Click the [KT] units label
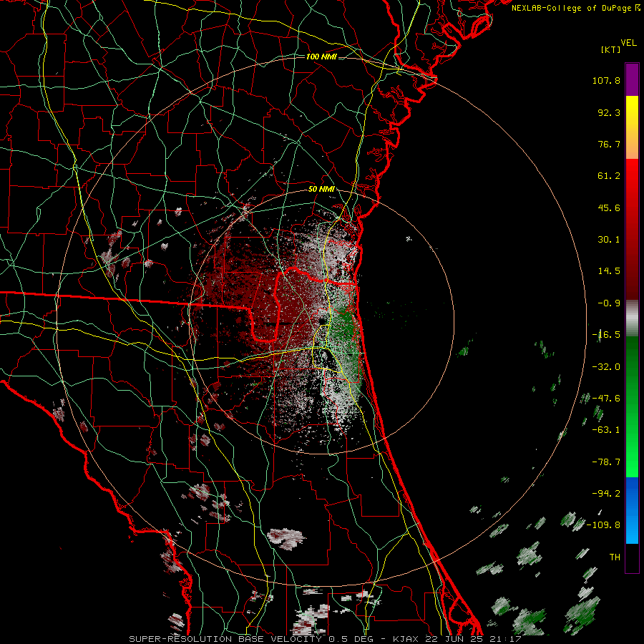Image resolution: width=644 pixels, height=644 pixels. click(x=611, y=49)
